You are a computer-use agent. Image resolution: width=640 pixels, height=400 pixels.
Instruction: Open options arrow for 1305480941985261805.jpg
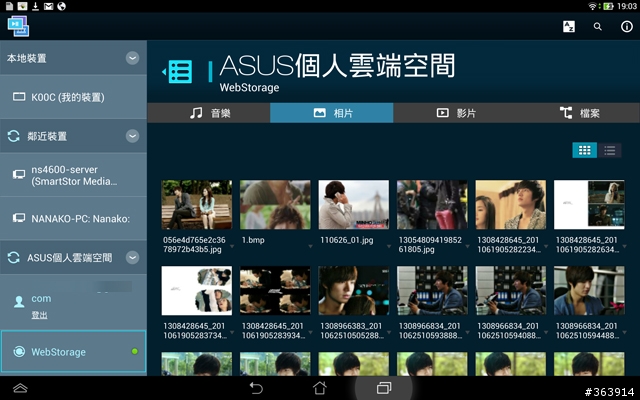click(x=467, y=246)
